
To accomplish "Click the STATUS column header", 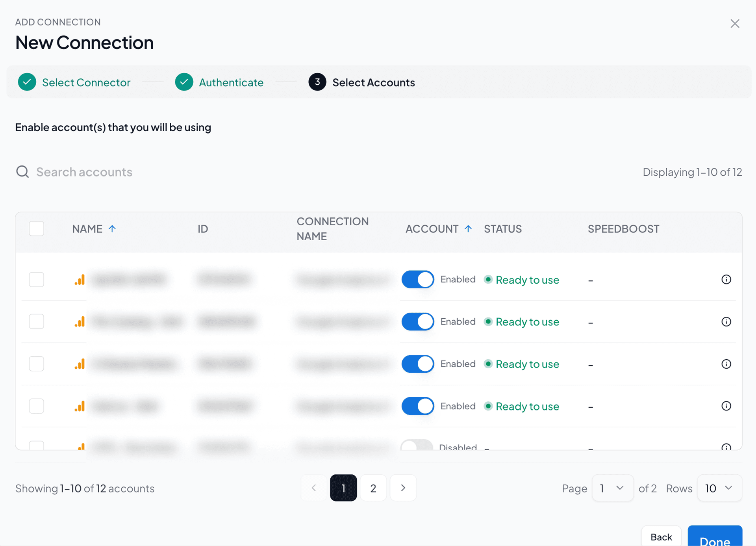I will point(503,229).
